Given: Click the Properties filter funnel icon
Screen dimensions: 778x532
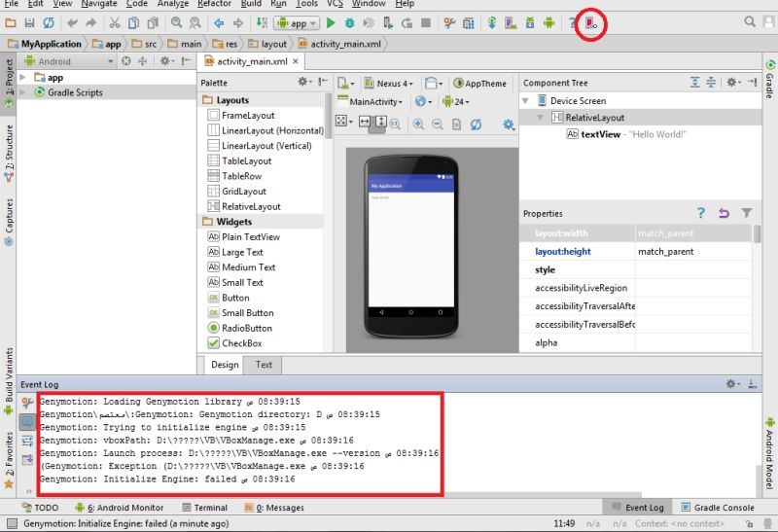Looking at the screenshot, I should (x=746, y=213).
